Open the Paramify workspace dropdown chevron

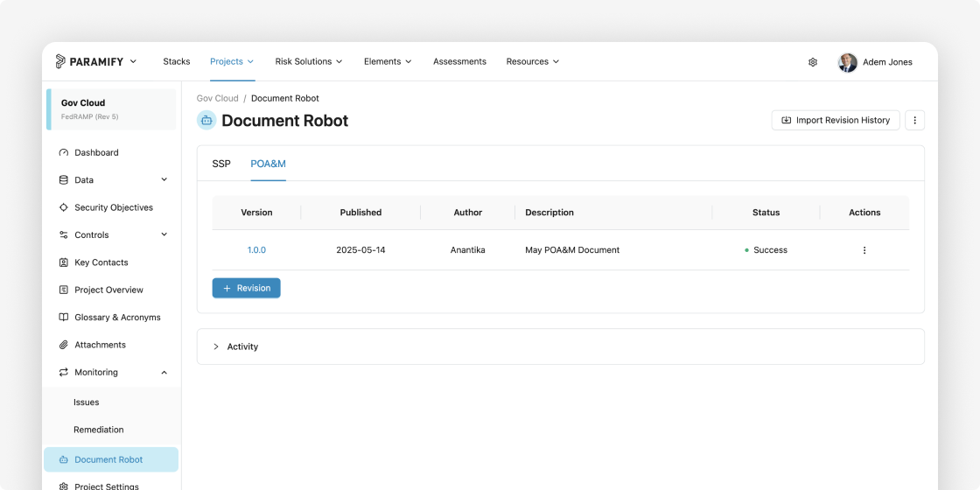coord(133,61)
